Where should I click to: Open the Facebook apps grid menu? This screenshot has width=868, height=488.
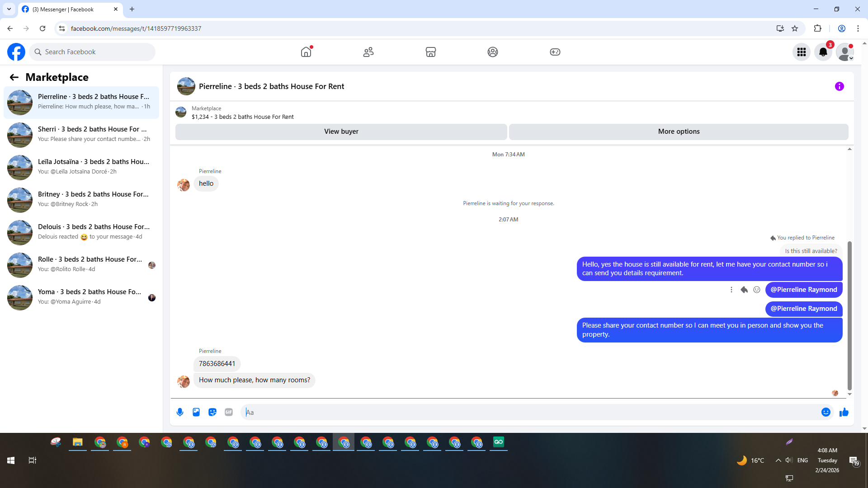click(x=801, y=52)
